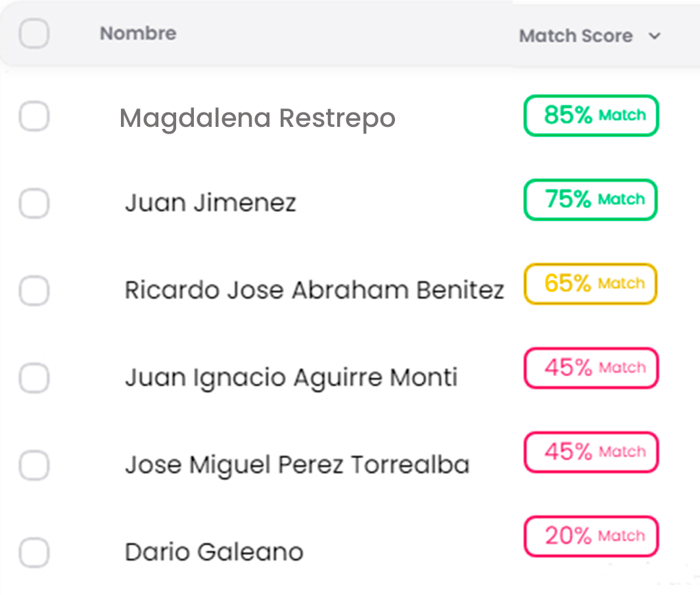Toggle the select-all checkbox in header
The height and width of the screenshot is (595, 700).
click(34, 34)
